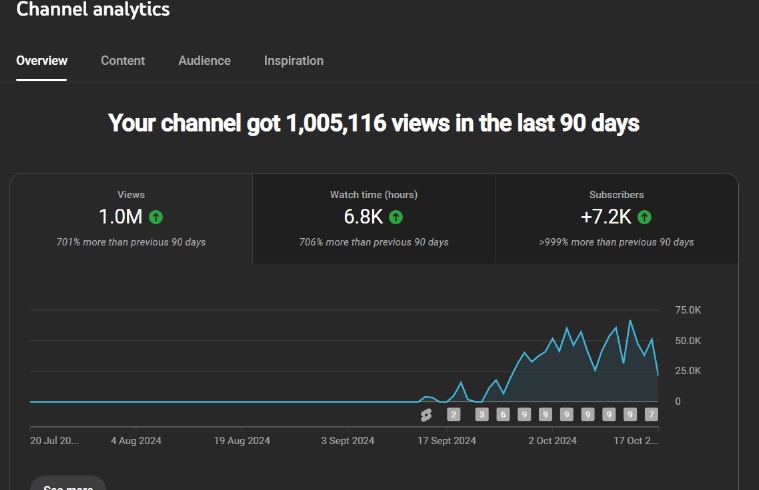Click the '2 Oct 2024' date label
The height and width of the screenshot is (490, 759).
click(552, 441)
